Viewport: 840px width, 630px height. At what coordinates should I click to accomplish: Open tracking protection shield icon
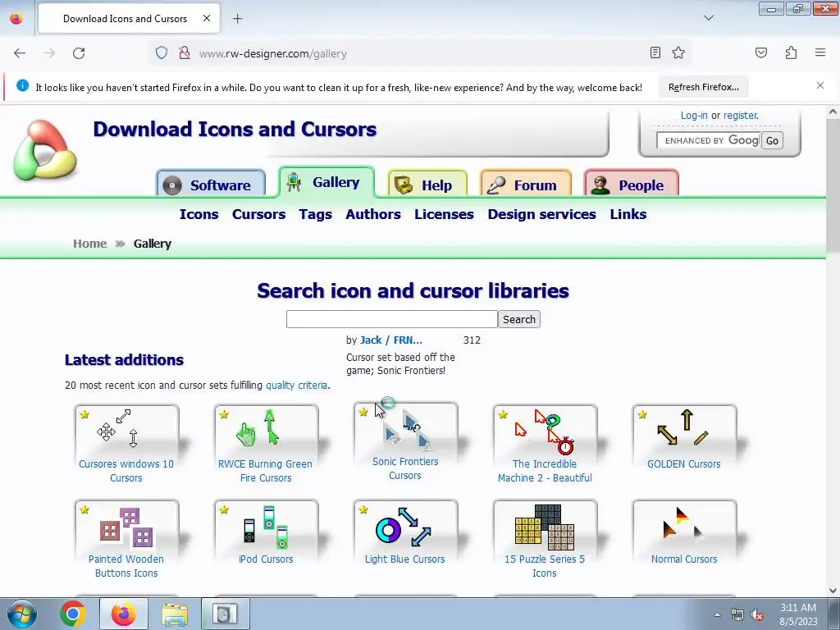[x=162, y=53]
